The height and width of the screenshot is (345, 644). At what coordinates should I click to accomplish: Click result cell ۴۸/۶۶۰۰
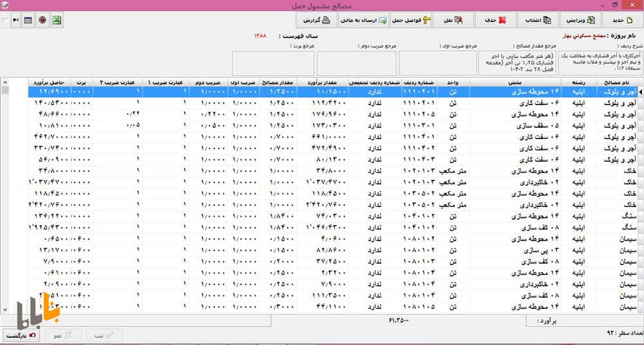click(x=50, y=114)
